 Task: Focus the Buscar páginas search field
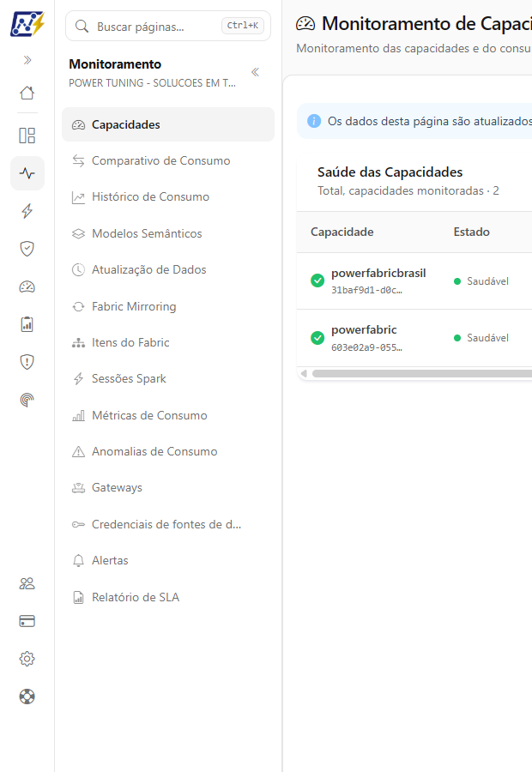168,26
